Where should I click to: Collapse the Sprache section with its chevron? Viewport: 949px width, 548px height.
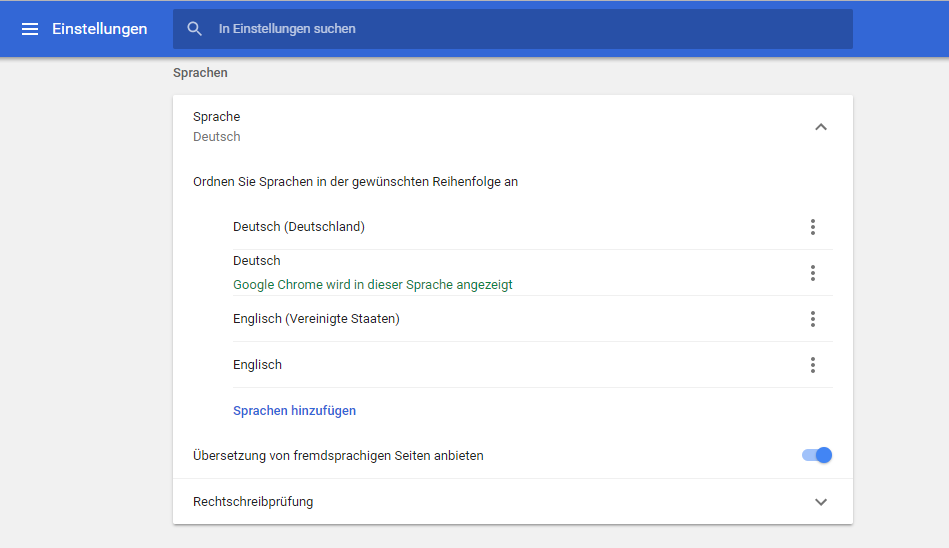coord(821,127)
